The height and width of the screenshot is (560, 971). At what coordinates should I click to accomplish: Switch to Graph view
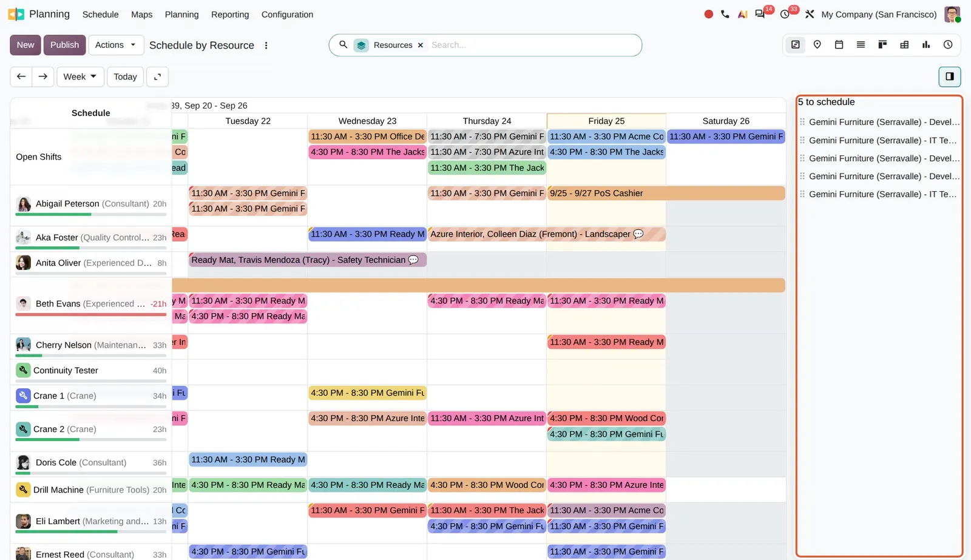tap(926, 44)
